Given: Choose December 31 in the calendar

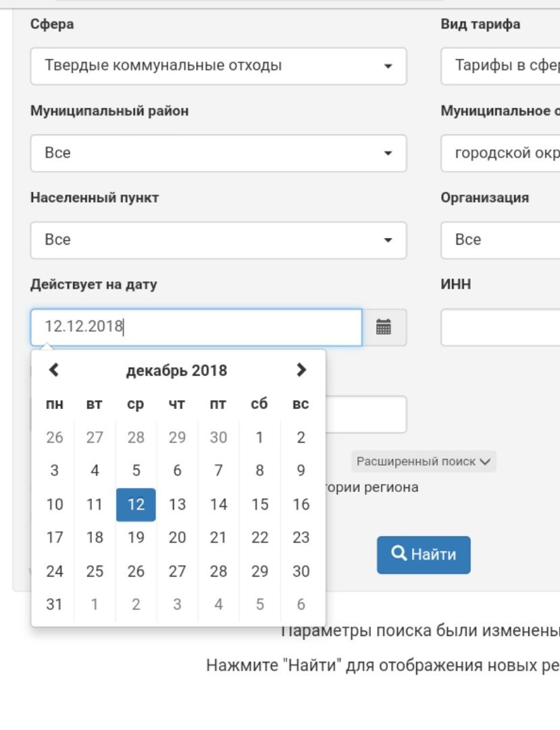Looking at the screenshot, I should [54, 605].
